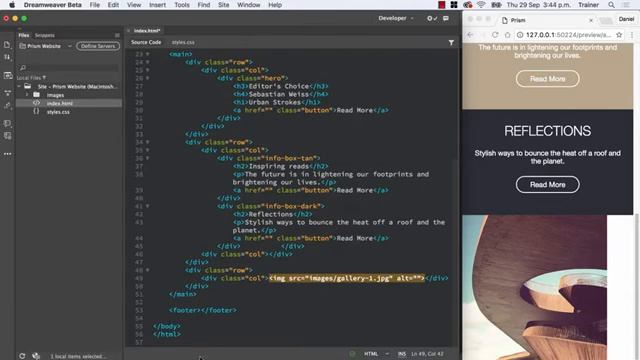The height and width of the screenshot is (360, 640).
Task: Open the File menu
Action: coord(95,5)
